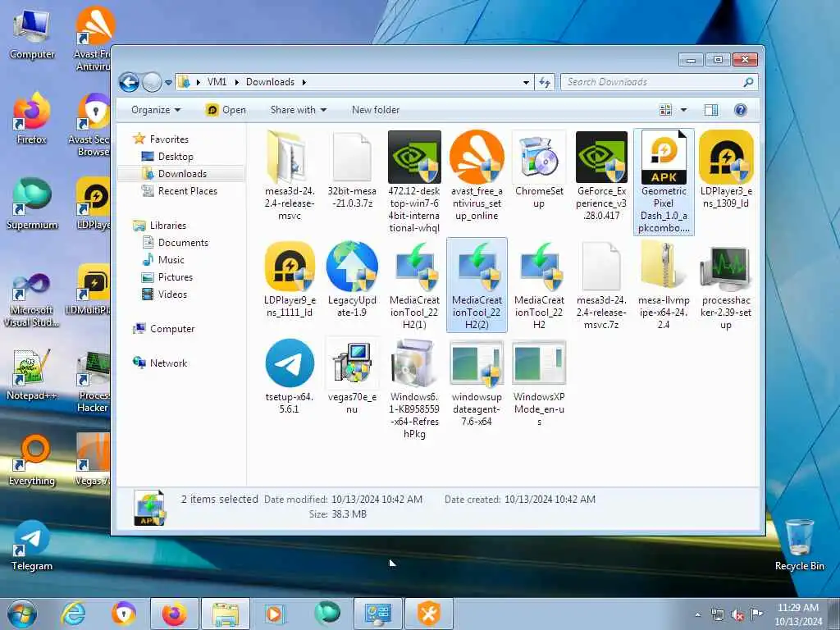Click Downloads in the address breadcrumb
The width and height of the screenshot is (840, 630).
pyautogui.click(x=270, y=82)
